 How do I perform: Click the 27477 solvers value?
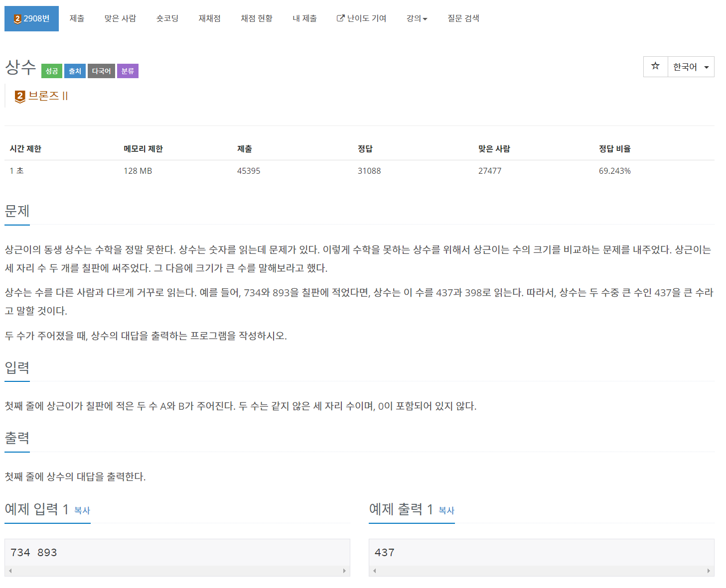coord(490,171)
